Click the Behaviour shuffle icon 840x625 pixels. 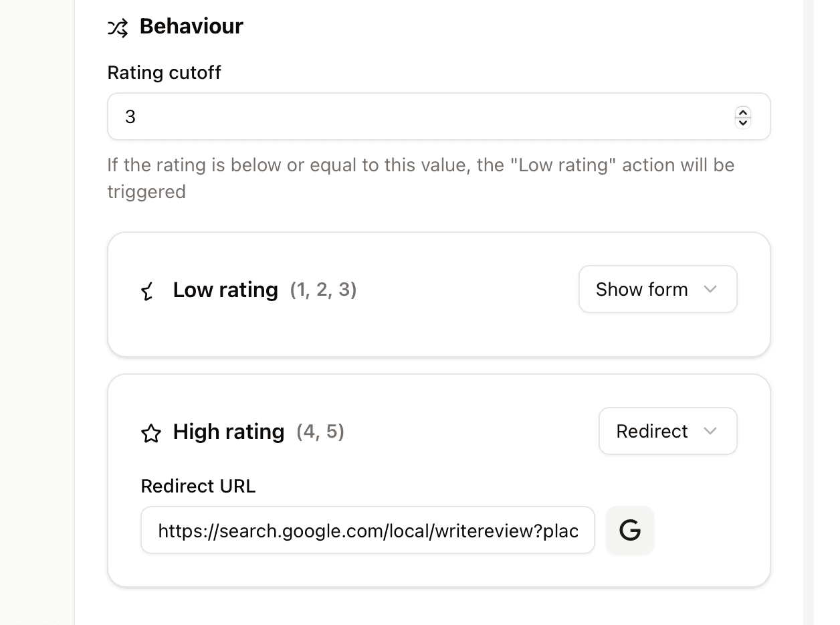tap(118, 27)
